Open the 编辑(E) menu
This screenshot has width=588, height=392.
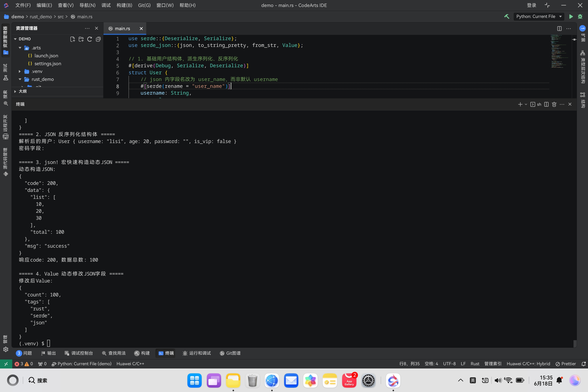(44, 5)
